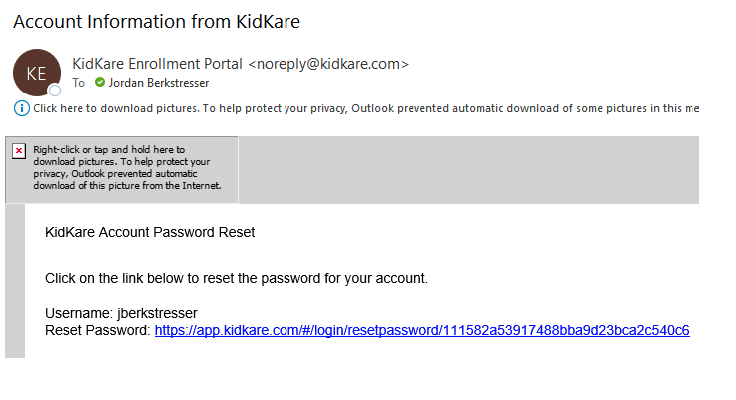Screen dimensions: 736x400
Task: Click the reset instructions sentence
Action: 236,278
